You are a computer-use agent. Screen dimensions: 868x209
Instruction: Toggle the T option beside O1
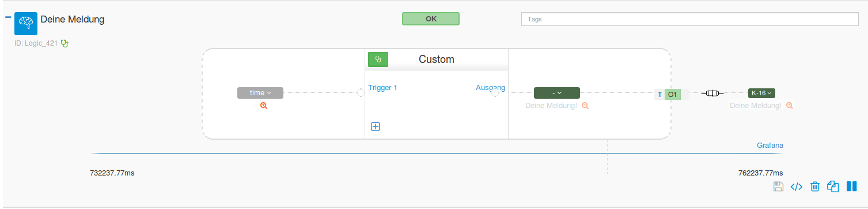point(659,94)
